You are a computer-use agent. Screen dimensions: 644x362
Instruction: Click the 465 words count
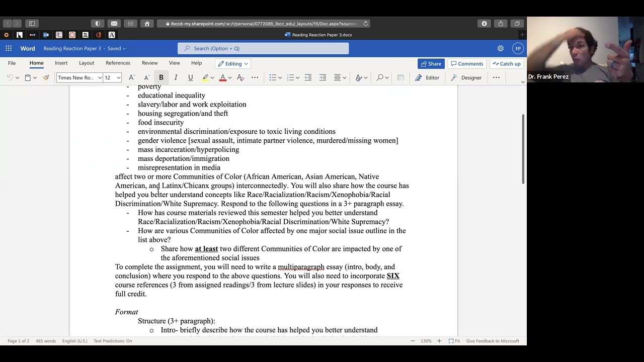(x=46, y=341)
